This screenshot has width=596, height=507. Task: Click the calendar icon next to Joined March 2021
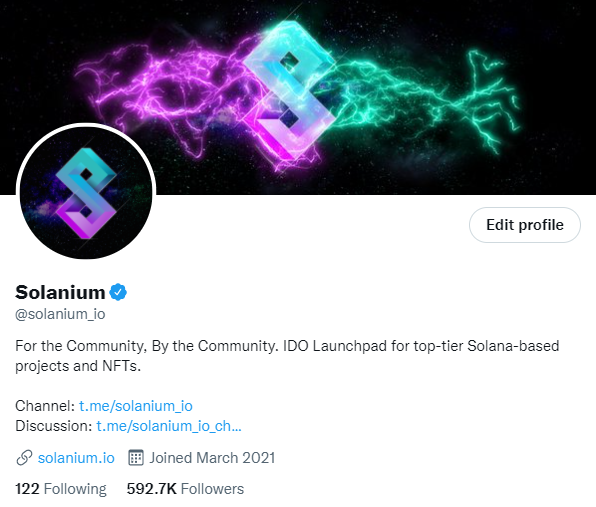(136, 458)
